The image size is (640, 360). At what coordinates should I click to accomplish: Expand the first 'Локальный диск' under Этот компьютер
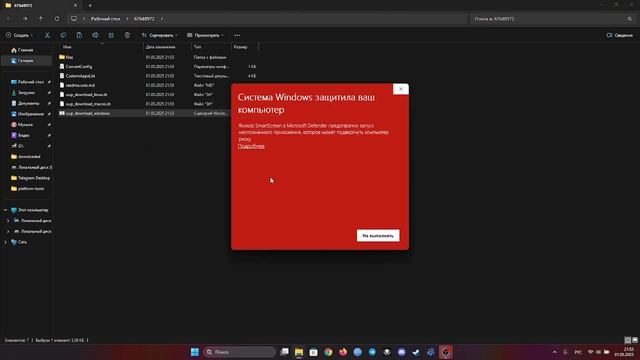click(8, 220)
